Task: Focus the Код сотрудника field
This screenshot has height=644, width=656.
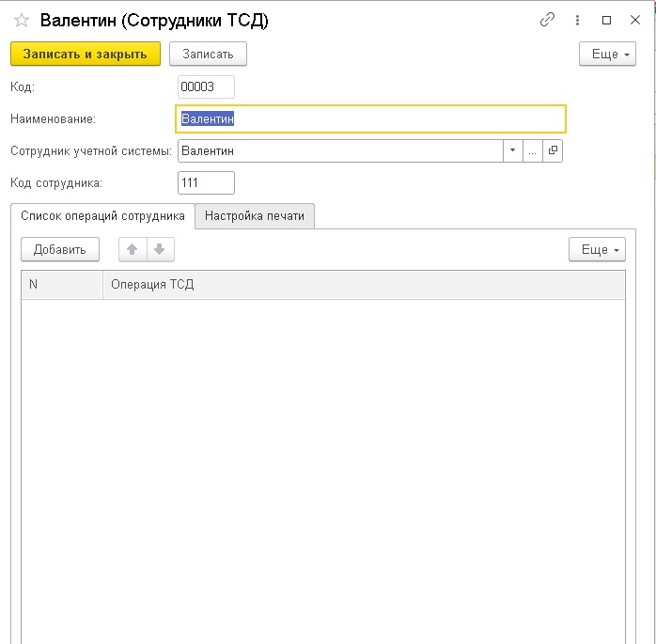Action: (x=206, y=183)
